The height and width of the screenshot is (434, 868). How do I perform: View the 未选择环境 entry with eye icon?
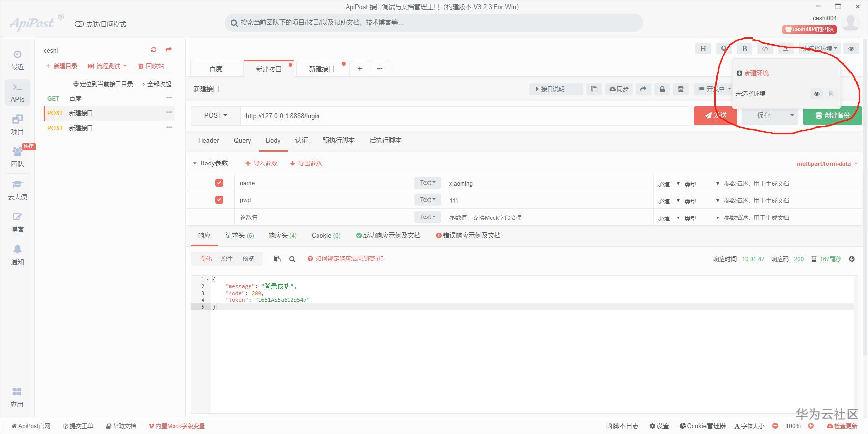click(817, 94)
